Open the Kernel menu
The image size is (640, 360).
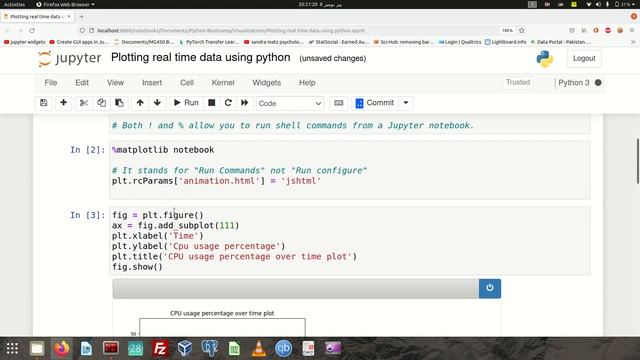click(x=223, y=82)
